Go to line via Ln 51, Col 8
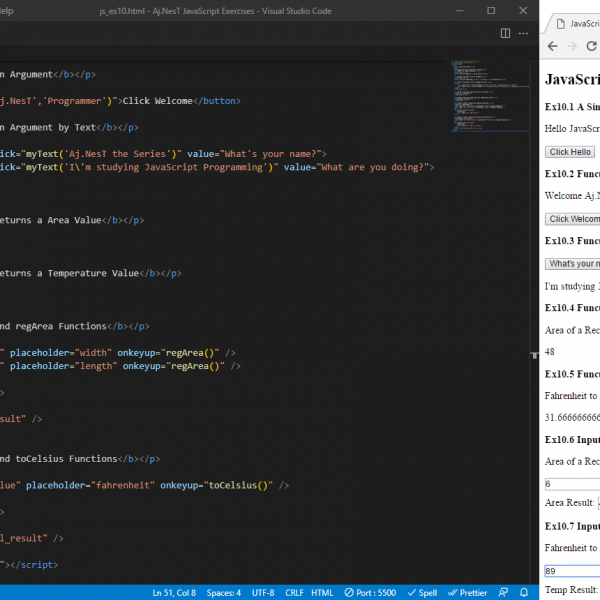The height and width of the screenshot is (600, 600). pos(174,592)
